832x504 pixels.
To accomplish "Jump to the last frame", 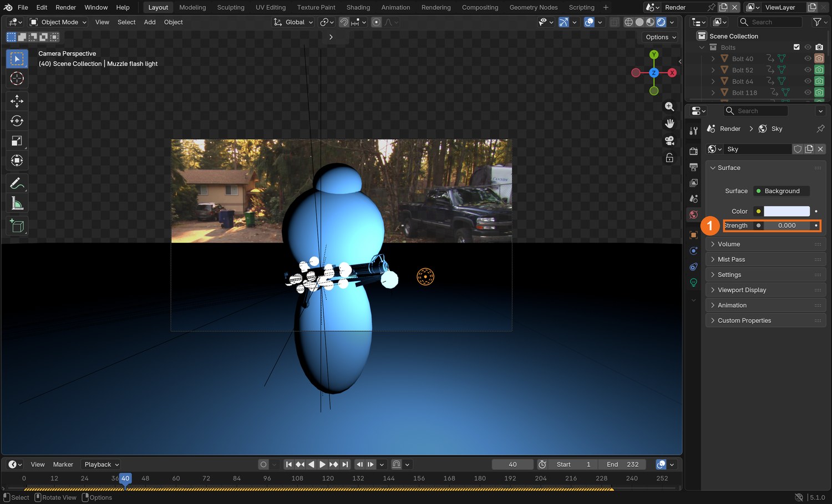I will click(345, 465).
